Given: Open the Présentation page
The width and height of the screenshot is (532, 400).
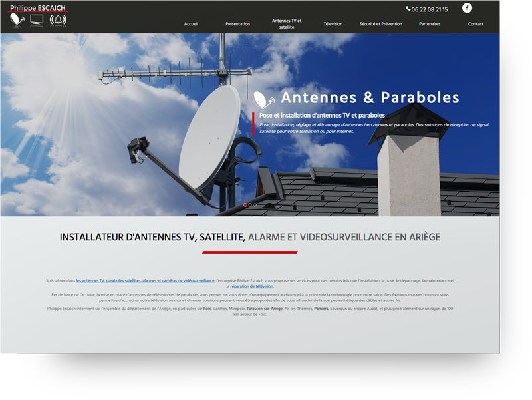Looking at the screenshot, I should (238, 23).
